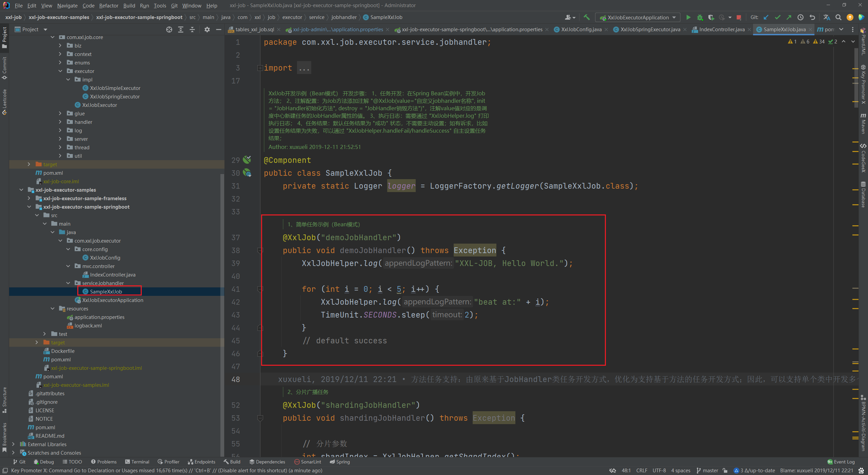Click the Debug bug icon in toolbar
This screenshot has height=475, width=868.
699,17
